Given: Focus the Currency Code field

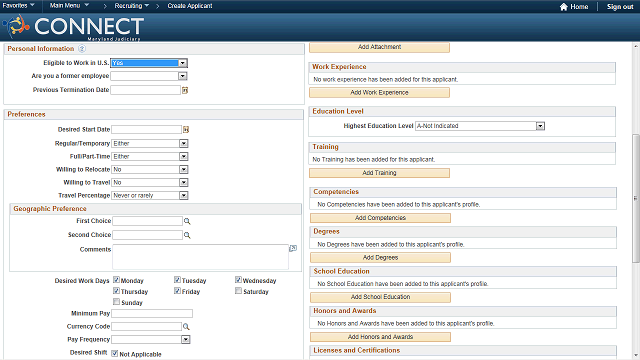Looking at the screenshot, I should 147,327.
